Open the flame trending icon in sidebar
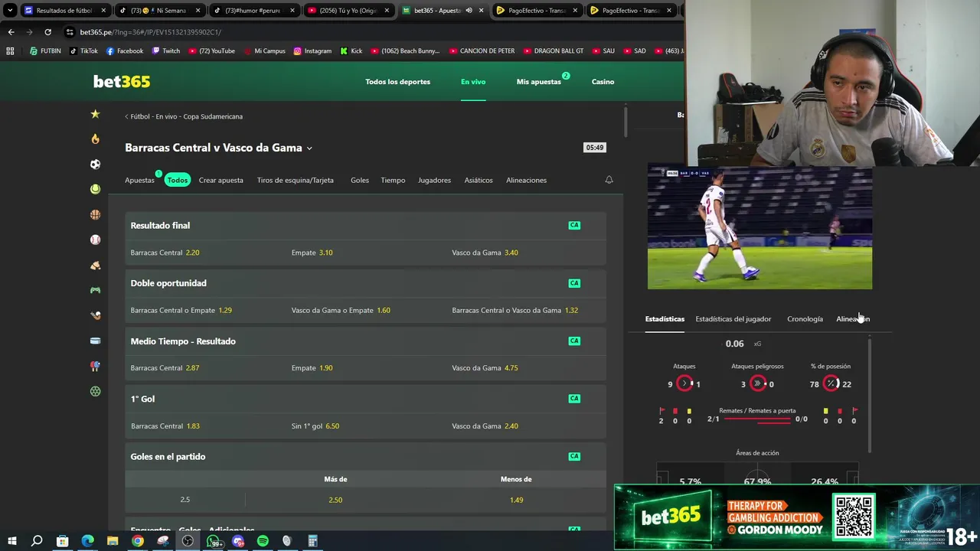Screen dimensions: 980x551 click(x=95, y=139)
